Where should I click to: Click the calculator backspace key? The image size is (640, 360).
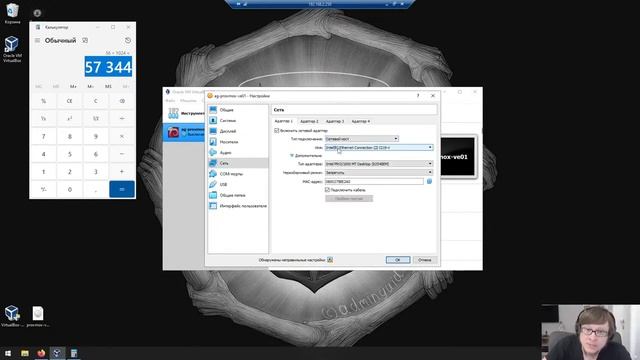(122, 101)
